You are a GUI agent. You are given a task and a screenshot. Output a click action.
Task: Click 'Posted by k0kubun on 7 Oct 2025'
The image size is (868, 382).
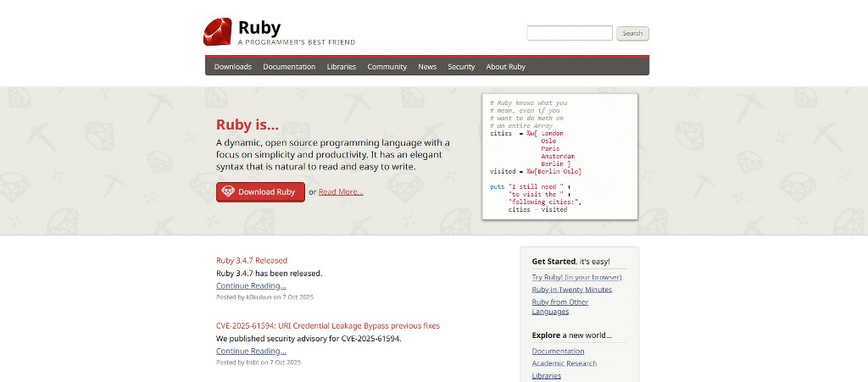pyautogui.click(x=264, y=296)
